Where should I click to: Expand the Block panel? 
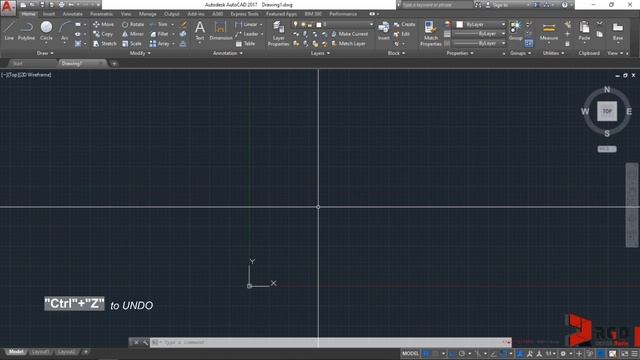pyautogui.click(x=396, y=53)
